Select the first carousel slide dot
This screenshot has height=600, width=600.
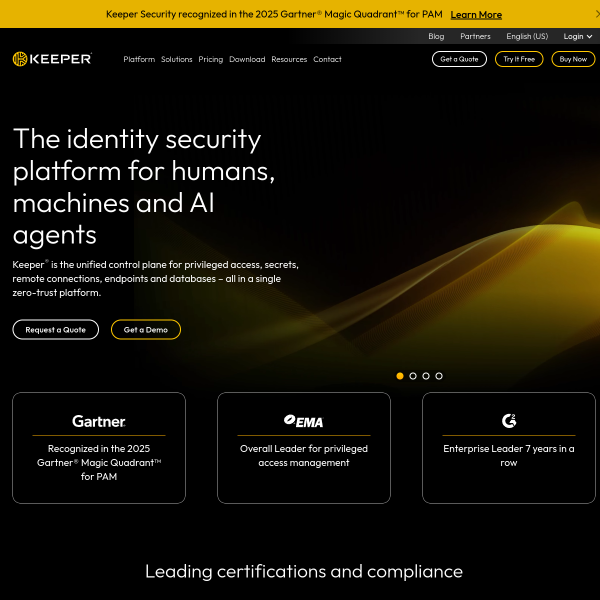pyautogui.click(x=400, y=376)
